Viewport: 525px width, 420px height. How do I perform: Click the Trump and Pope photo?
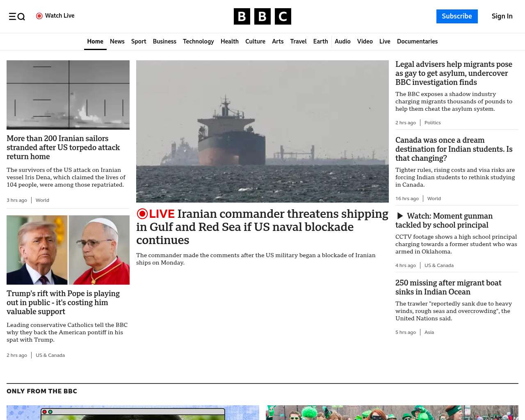click(68, 250)
